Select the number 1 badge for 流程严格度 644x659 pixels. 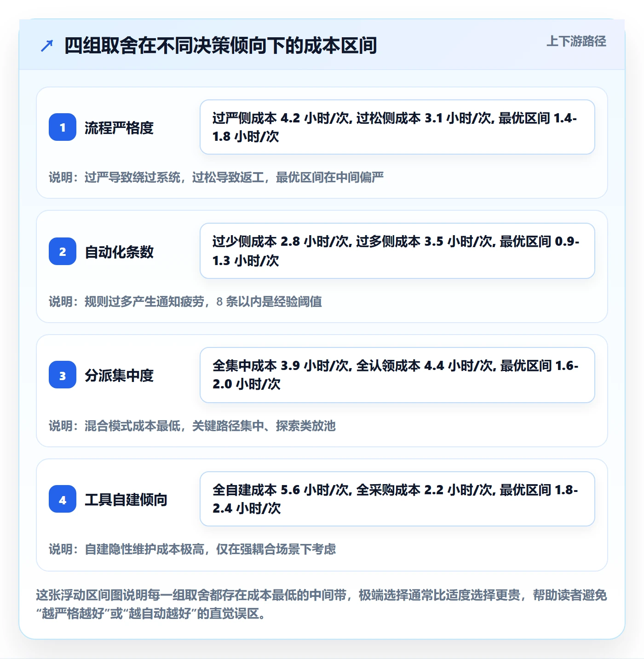tap(63, 127)
